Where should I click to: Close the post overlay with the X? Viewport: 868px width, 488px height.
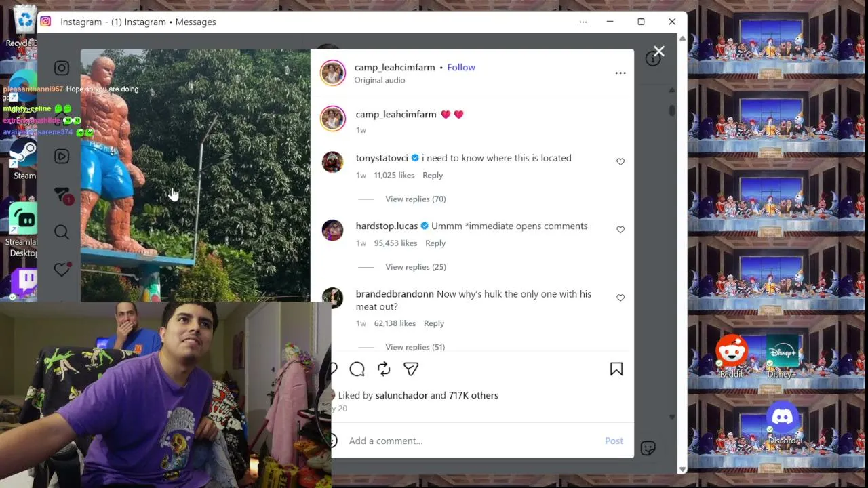coord(658,52)
